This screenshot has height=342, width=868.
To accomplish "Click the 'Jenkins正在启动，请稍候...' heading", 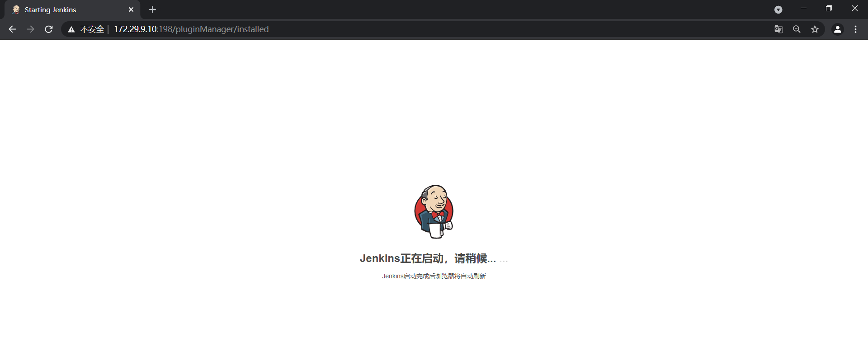I will [x=428, y=258].
